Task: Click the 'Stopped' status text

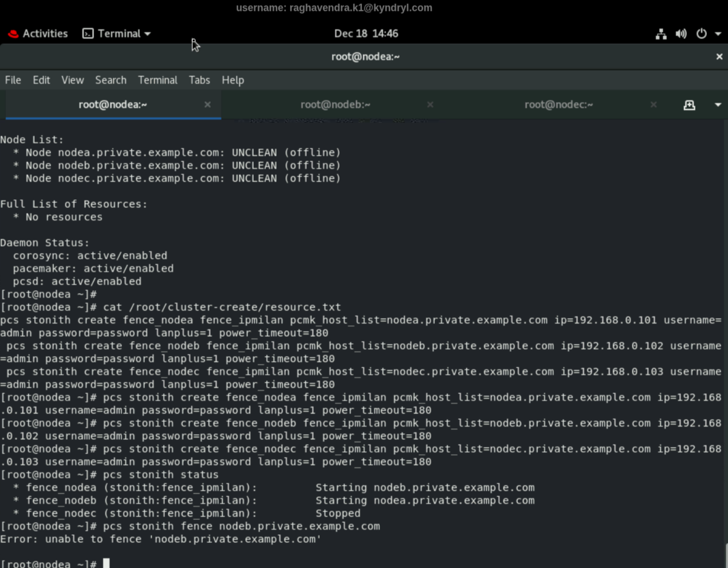Action: (x=338, y=514)
